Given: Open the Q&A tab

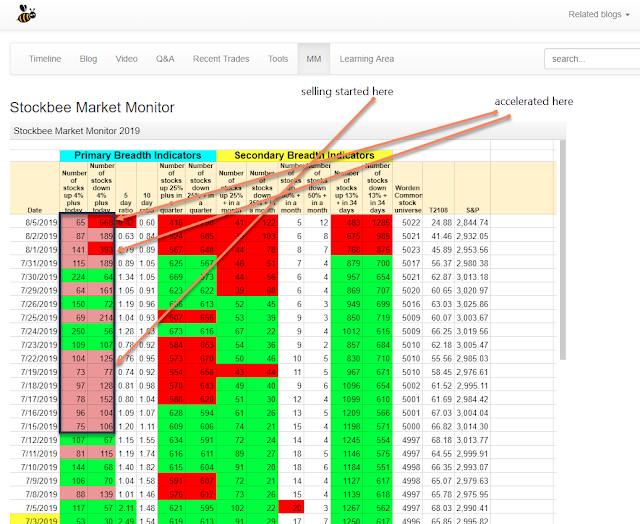Looking at the screenshot, I should [165, 59].
